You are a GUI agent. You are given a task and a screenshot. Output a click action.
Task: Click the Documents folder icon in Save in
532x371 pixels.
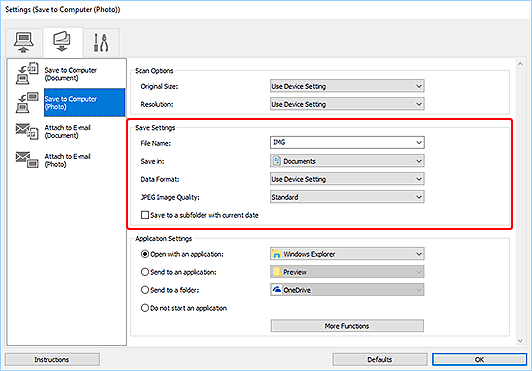[x=277, y=161]
